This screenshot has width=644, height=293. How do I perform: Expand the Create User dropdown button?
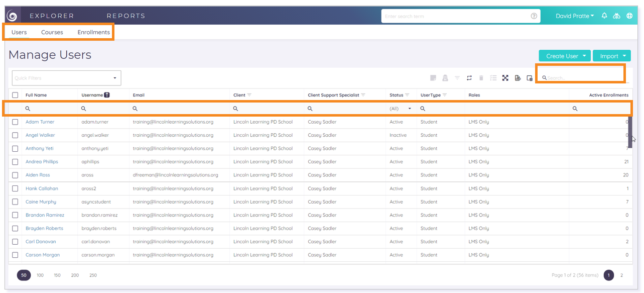tap(565, 56)
